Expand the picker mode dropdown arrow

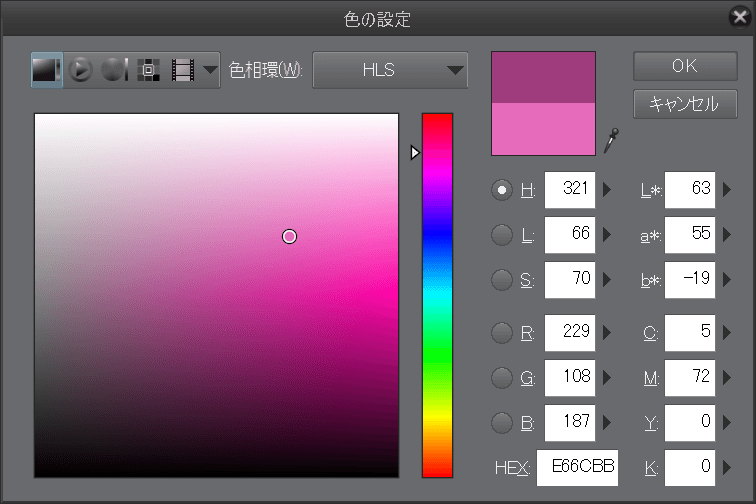tap(210, 70)
